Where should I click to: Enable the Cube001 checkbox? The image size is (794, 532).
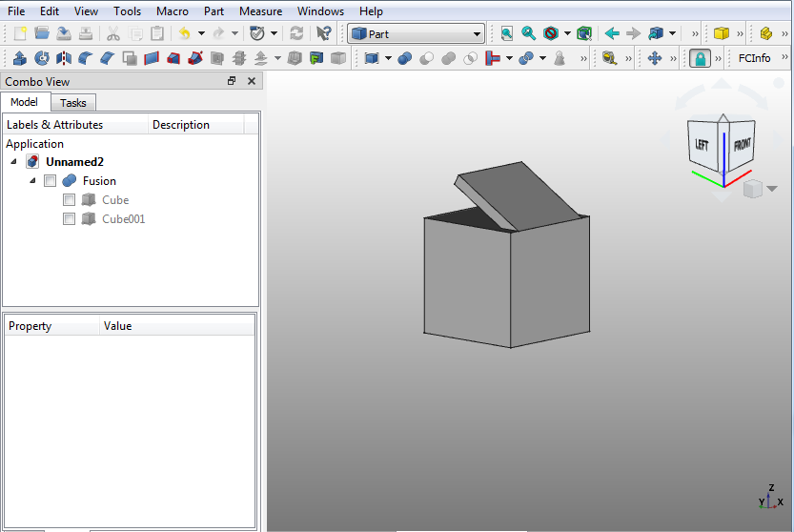[69, 219]
